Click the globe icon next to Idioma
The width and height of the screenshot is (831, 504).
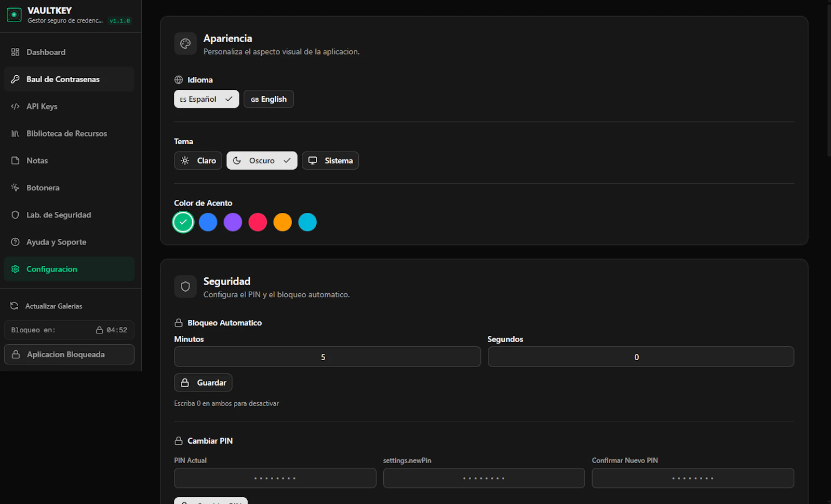point(179,80)
